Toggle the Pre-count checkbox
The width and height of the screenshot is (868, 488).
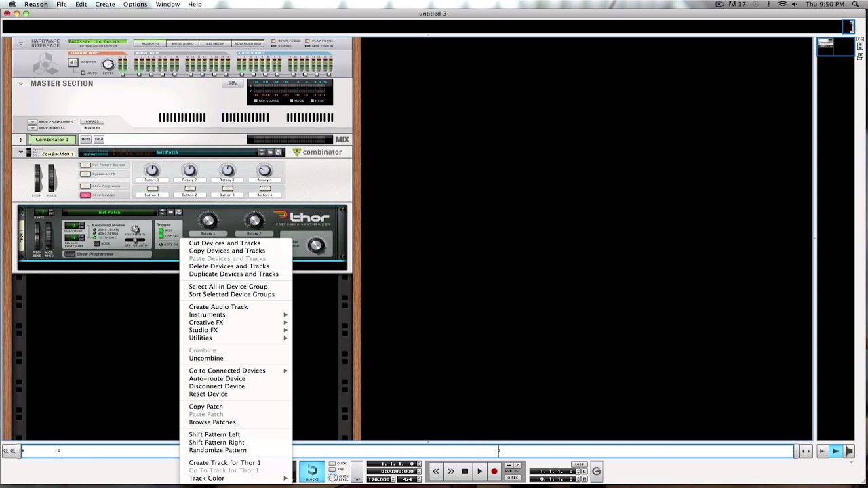pos(332,470)
